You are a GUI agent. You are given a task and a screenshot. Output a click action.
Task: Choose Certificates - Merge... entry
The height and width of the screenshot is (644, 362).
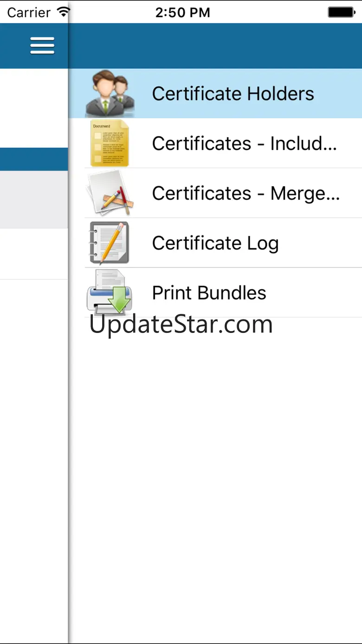215,193
